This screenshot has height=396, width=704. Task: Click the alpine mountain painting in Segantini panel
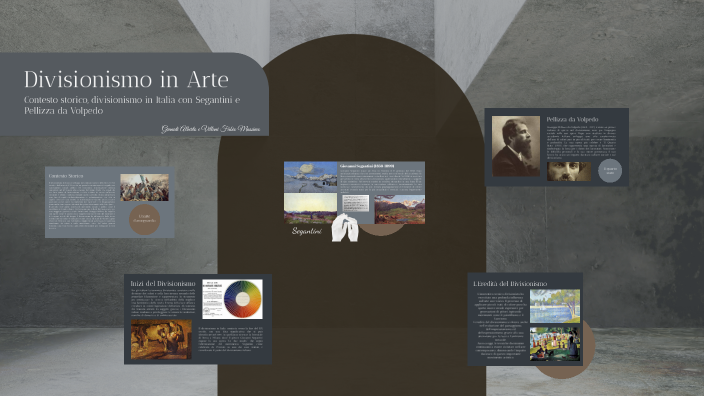coord(400,209)
